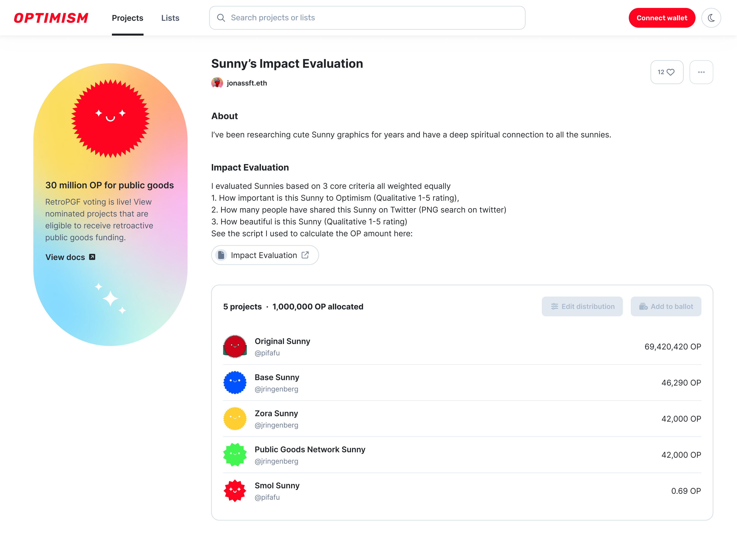The image size is (737, 560).
Task: Click Connect wallet button
Action: (662, 18)
